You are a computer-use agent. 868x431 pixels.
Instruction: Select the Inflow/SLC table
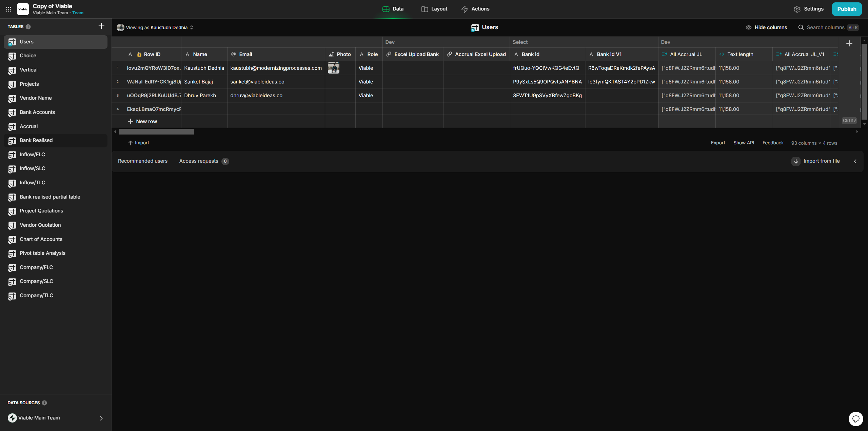(56, 168)
